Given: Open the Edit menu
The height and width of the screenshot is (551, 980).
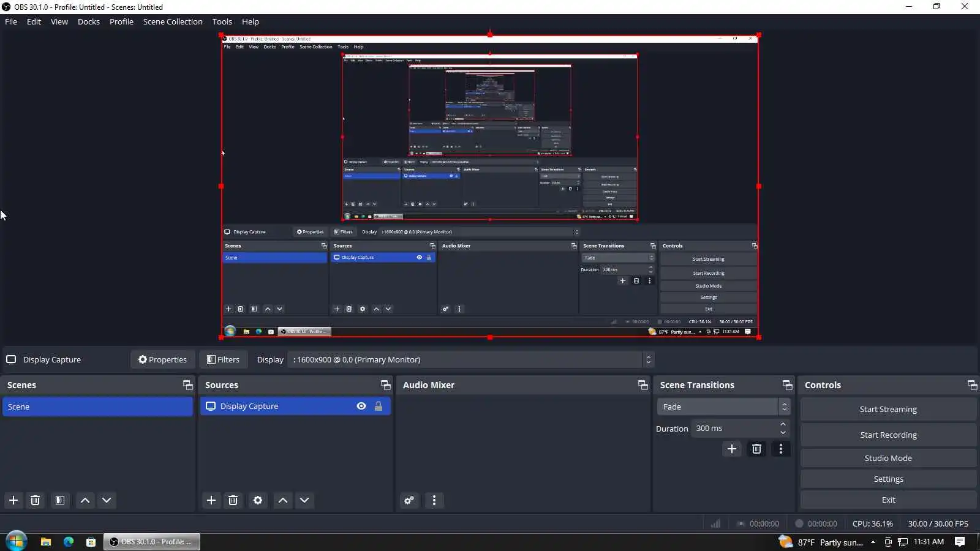Looking at the screenshot, I should [x=34, y=21].
